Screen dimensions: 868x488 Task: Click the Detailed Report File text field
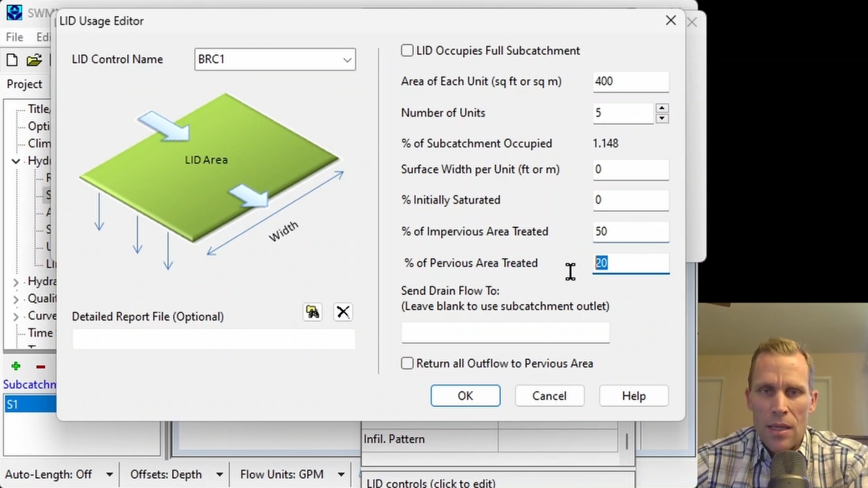(214, 339)
